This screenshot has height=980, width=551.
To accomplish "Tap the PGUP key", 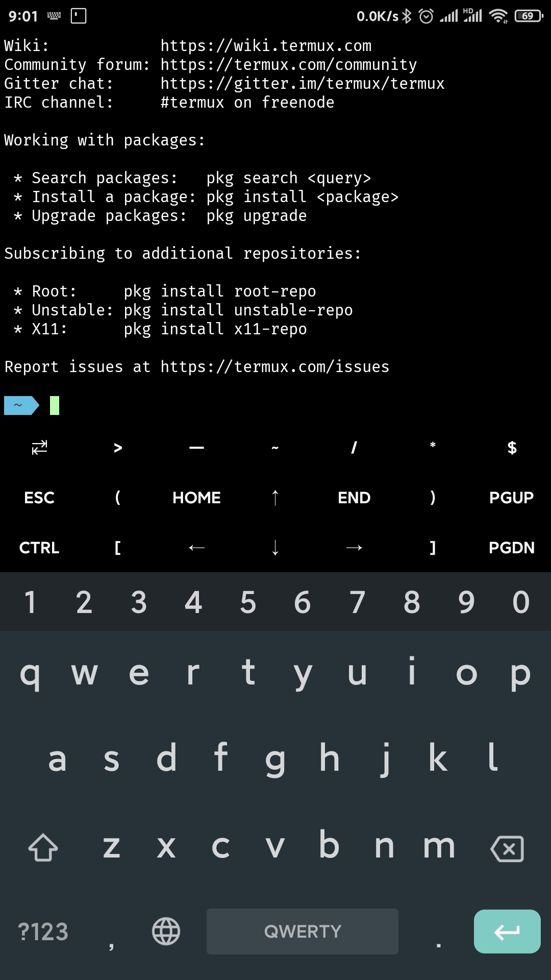I will pyautogui.click(x=511, y=498).
